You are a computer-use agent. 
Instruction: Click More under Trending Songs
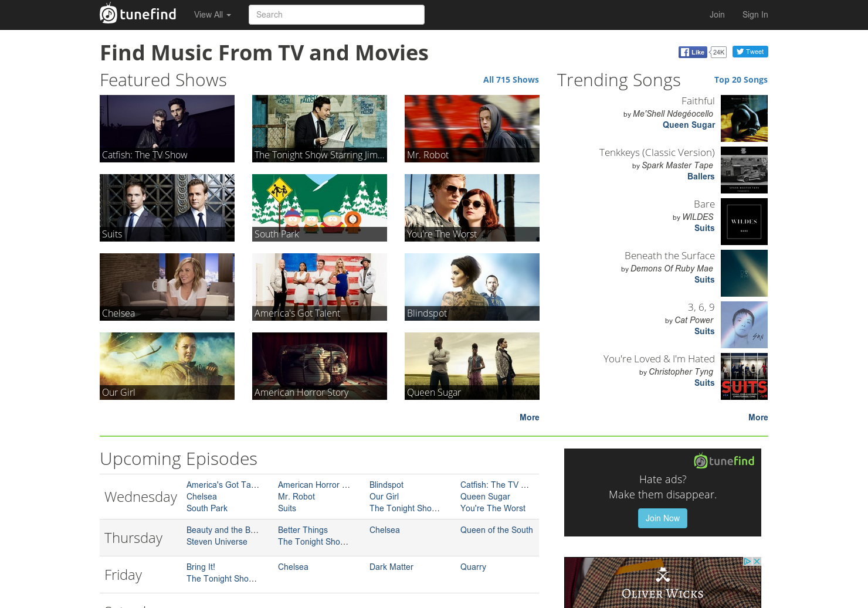click(x=758, y=417)
